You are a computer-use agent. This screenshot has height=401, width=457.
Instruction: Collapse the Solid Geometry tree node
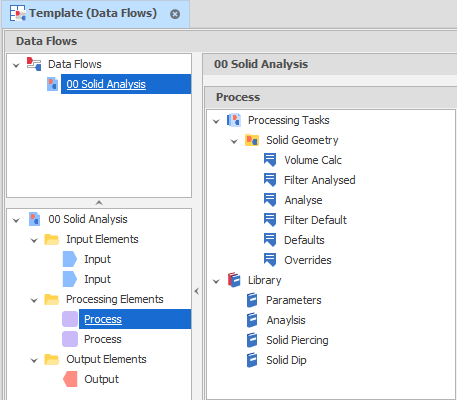pyautogui.click(x=234, y=141)
